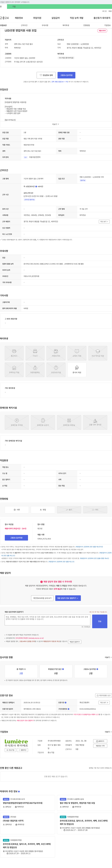Select the 서류 screening step

click(x=17, y=510)
